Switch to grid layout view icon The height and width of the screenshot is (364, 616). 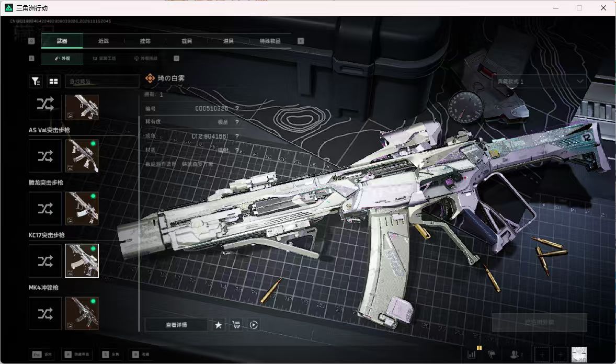point(53,81)
